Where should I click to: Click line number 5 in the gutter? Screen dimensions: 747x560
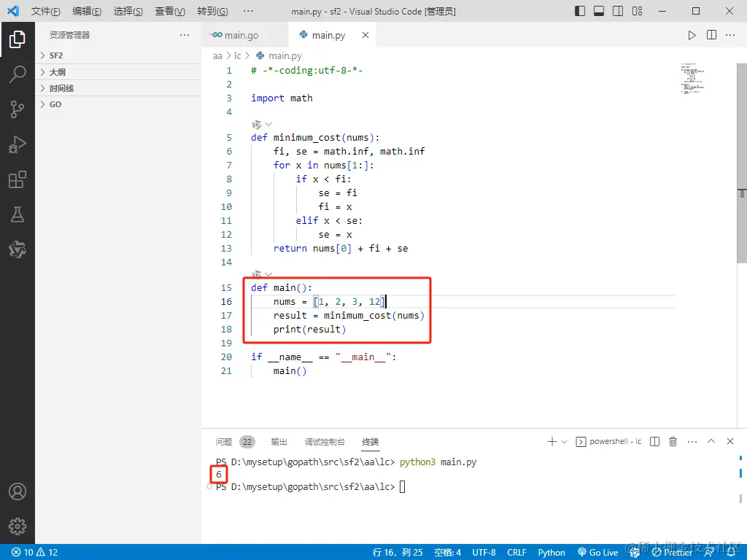tap(229, 138)
